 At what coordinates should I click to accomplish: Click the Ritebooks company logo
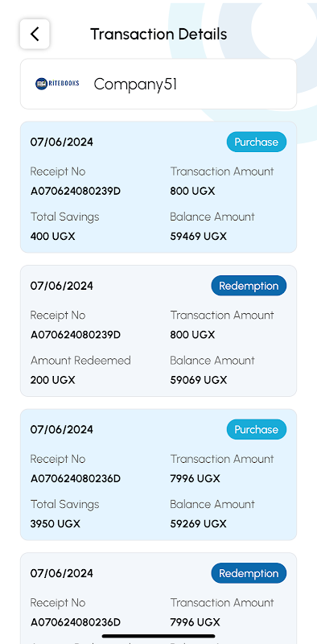coord(57,84)
